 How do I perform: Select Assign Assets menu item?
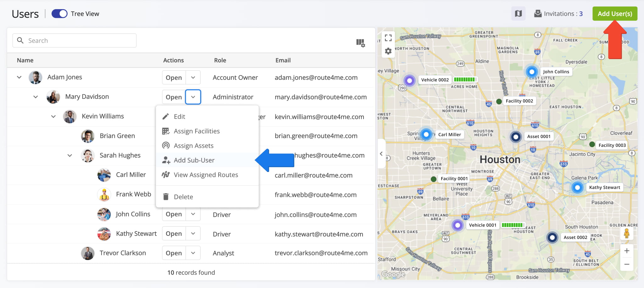(207, 146)
